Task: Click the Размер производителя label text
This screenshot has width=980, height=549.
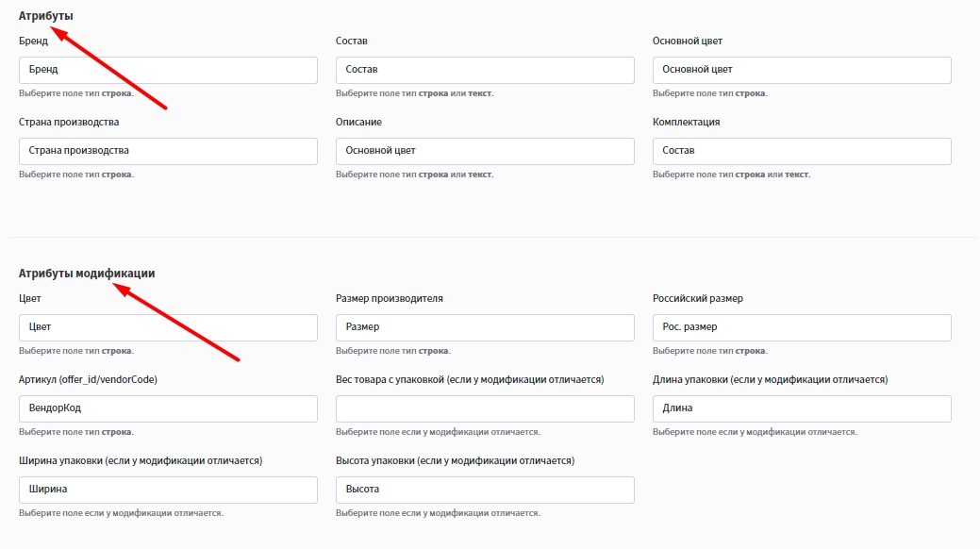Action: (389, 298)
